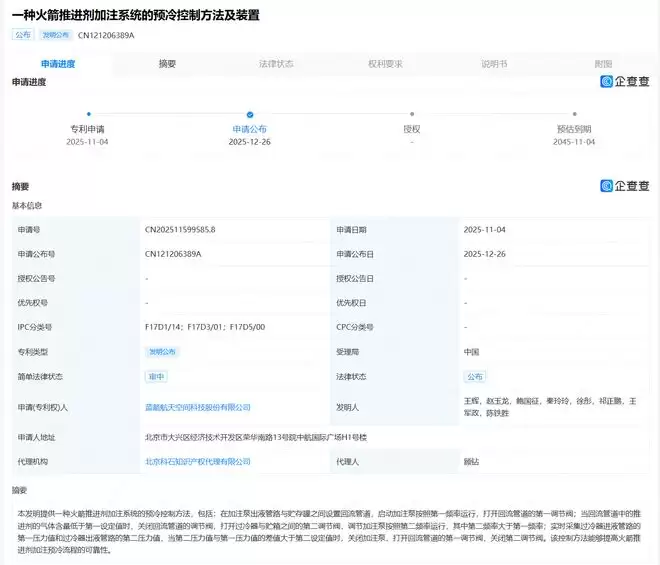Click the 企查查 logo beside 申请进度 heading
This screenshot has width=660, height=565.
pyautogui.click(x=625, y=82)
